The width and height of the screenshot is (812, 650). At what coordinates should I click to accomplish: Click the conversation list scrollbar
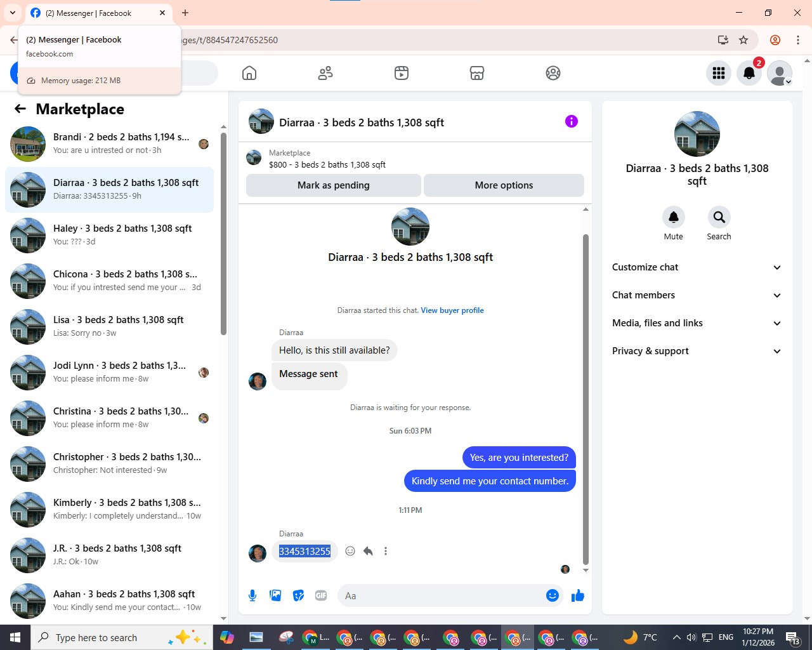click(x=223, y=234)
